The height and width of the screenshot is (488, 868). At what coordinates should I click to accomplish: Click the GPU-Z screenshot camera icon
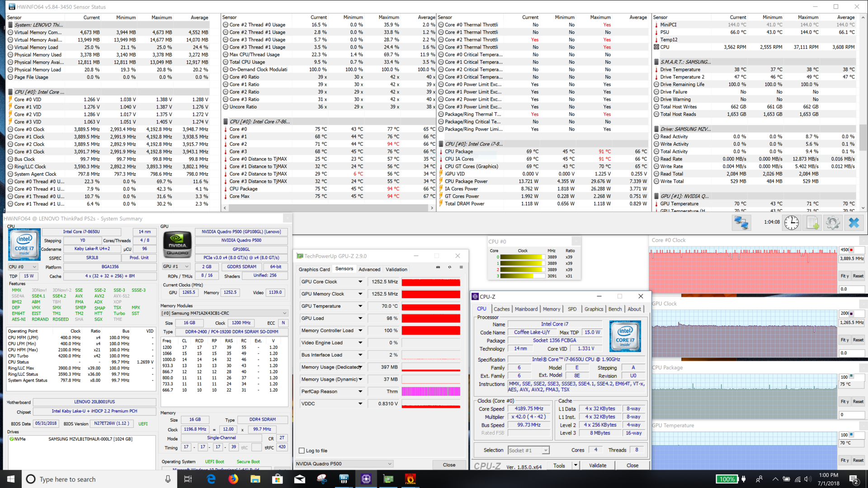pos(438,267)
